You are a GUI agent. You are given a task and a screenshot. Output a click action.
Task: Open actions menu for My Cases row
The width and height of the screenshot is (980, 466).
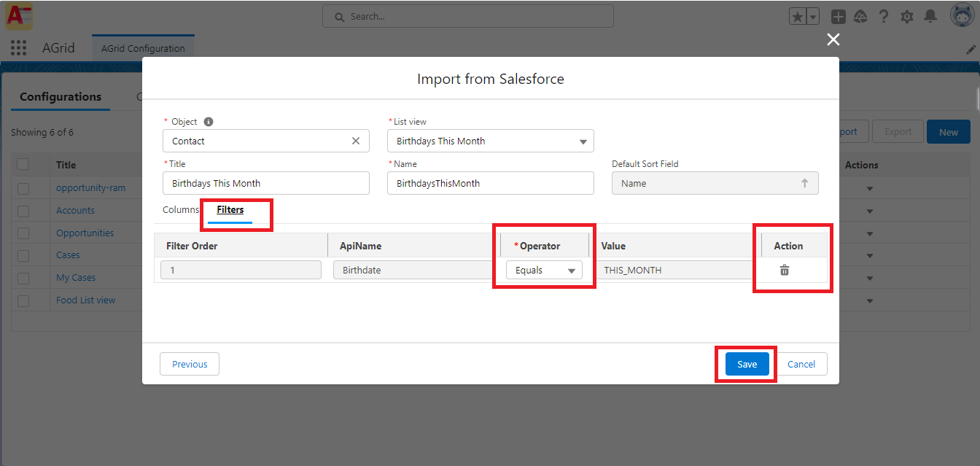coord(869,278)
